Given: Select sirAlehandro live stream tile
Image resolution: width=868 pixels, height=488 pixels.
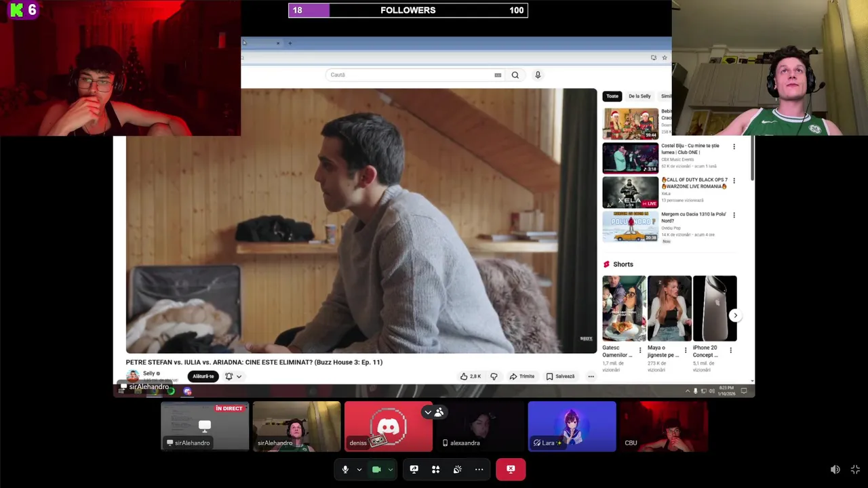Looking at the screenshot, I should [205, 426].
